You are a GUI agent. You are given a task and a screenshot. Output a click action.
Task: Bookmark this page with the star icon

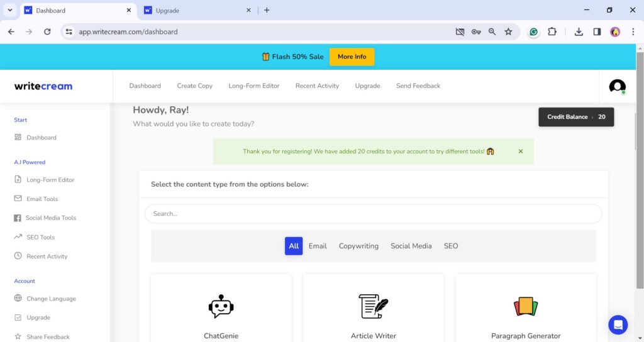pyautogui.click(x=508, y=31)
